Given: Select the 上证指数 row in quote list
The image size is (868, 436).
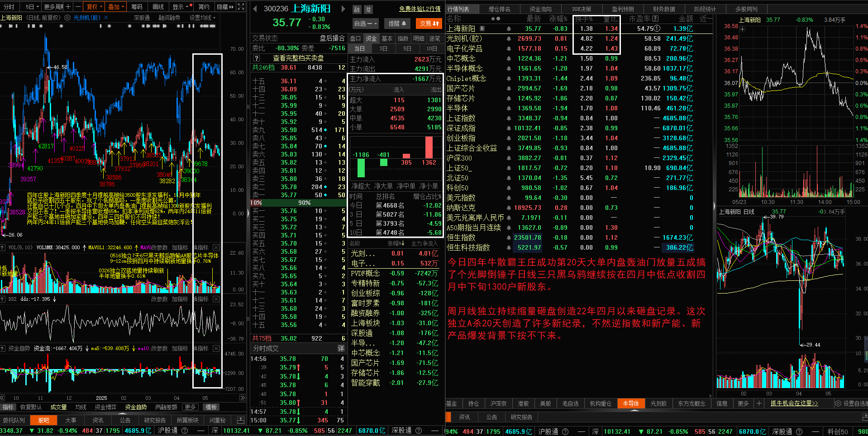Looking at the screenshot, I should pyautogui.click(x=579, y=118).
